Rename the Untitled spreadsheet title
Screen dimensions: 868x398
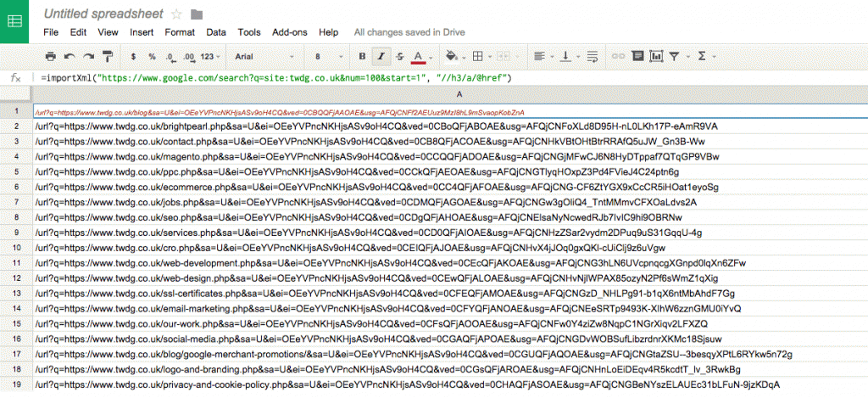[x=103, y=14]
